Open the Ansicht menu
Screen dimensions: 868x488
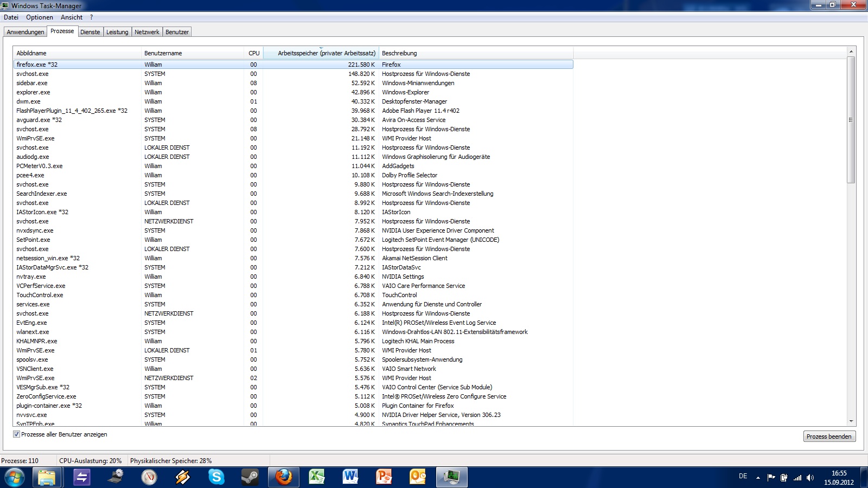72,17
